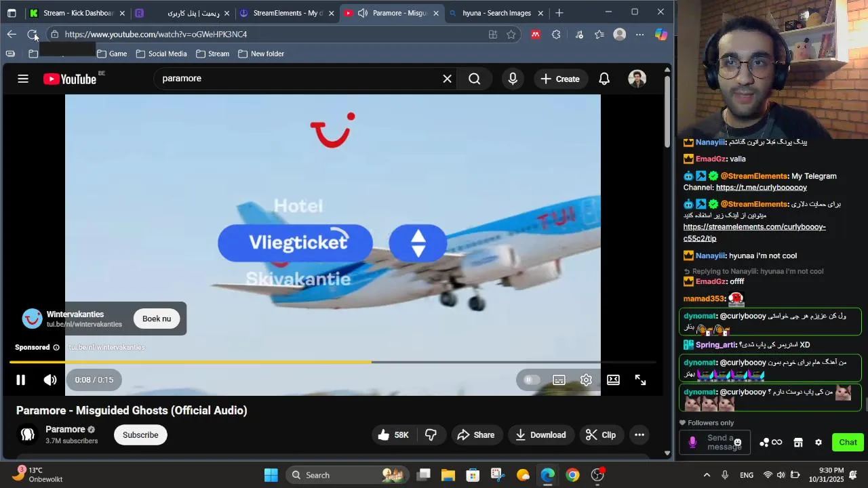Open OBS Studio from the taskbar

pos(597,475)
